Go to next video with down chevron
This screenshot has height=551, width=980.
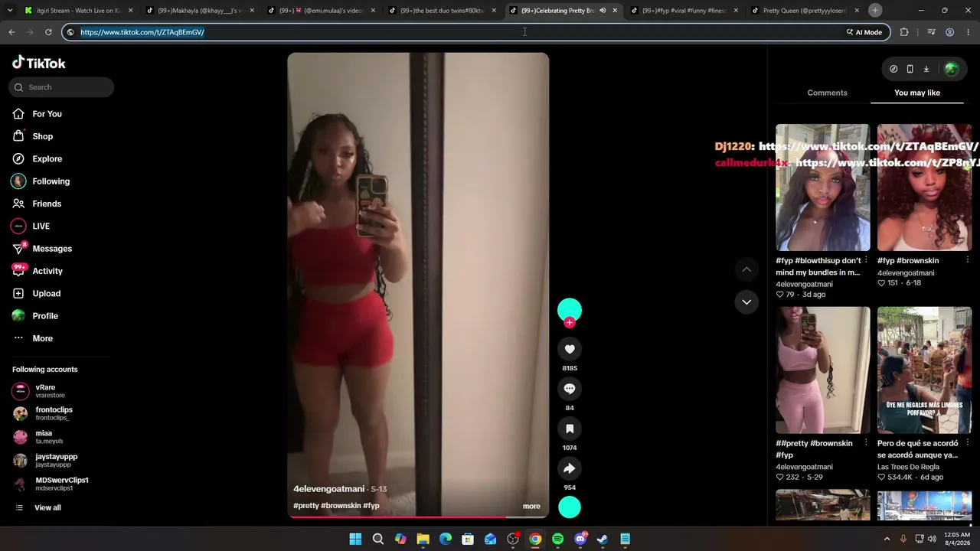click(746, 302)
